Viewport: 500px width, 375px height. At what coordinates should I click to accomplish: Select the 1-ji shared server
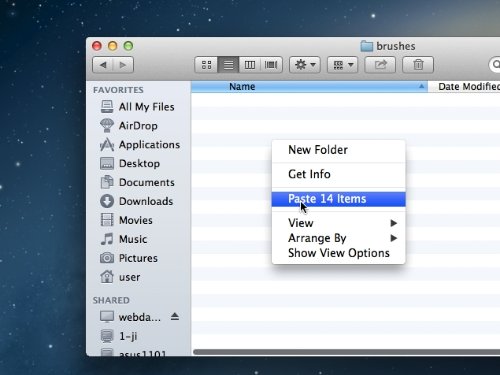point(138,336)
